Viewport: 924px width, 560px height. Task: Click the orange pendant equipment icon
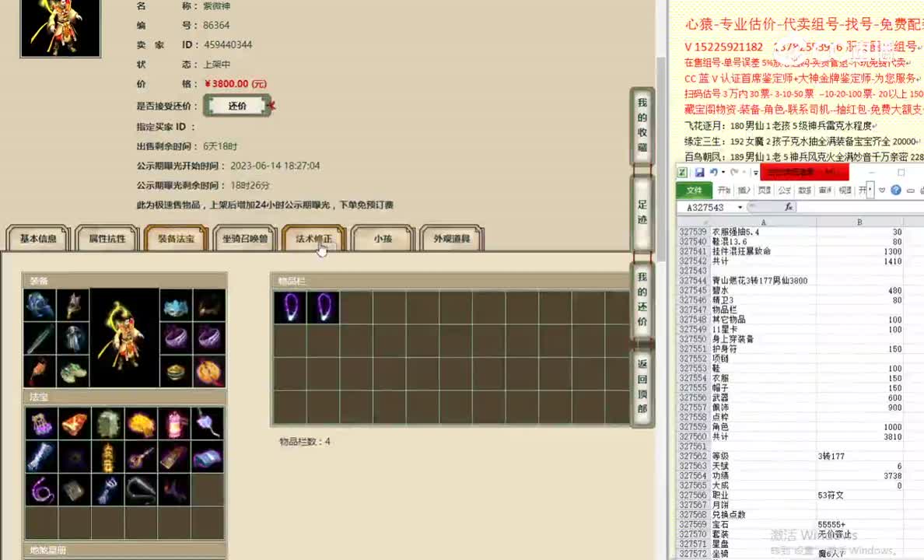pyautogui.click(x=40, y=371)
